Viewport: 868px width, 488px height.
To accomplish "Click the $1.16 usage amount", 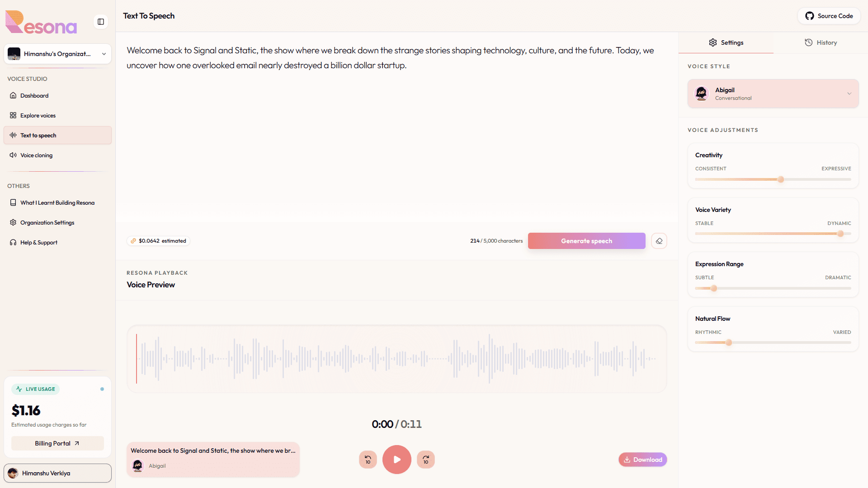I will click(x=26, y=410).
